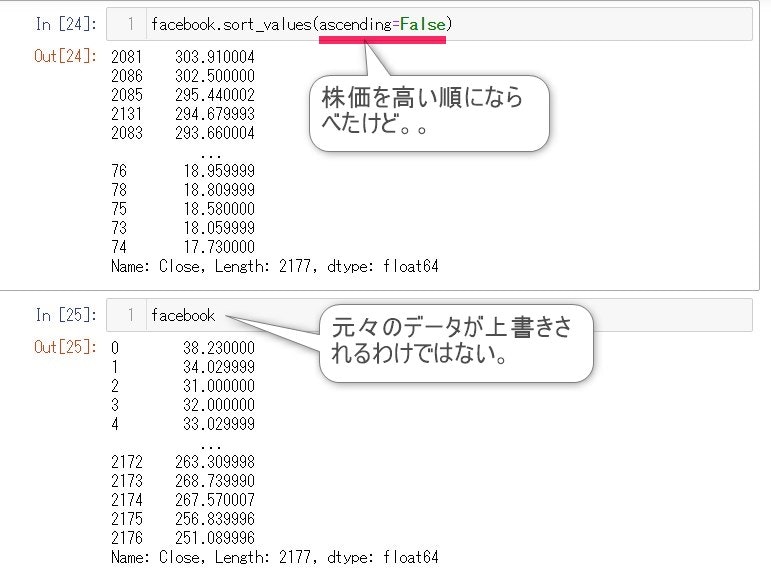Click value 295.440002 in Out[24]

215,95
